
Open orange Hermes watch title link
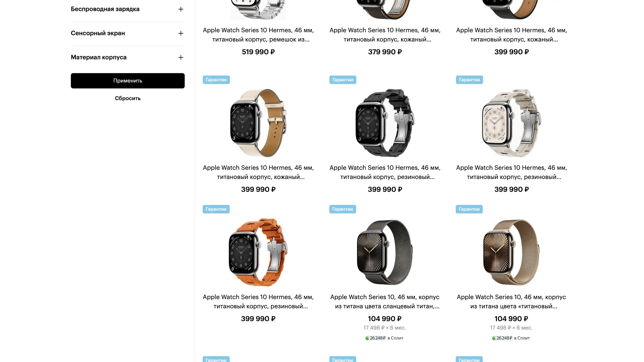coord(258,301)
